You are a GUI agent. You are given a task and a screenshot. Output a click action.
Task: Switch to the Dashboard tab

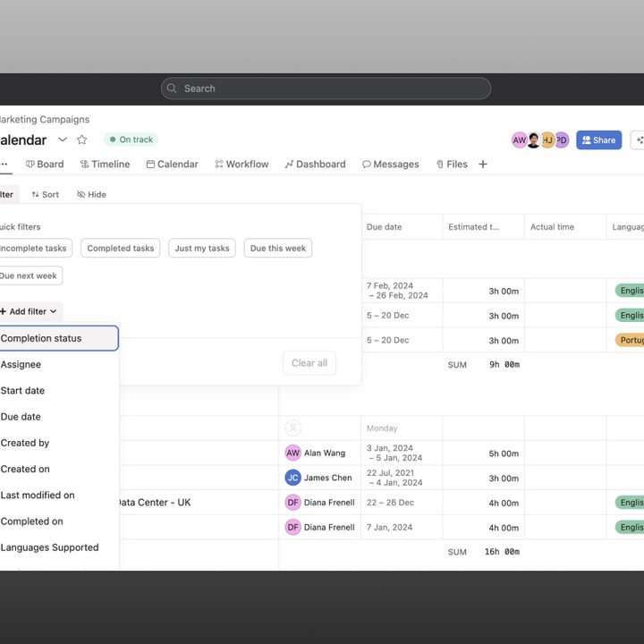316,165
